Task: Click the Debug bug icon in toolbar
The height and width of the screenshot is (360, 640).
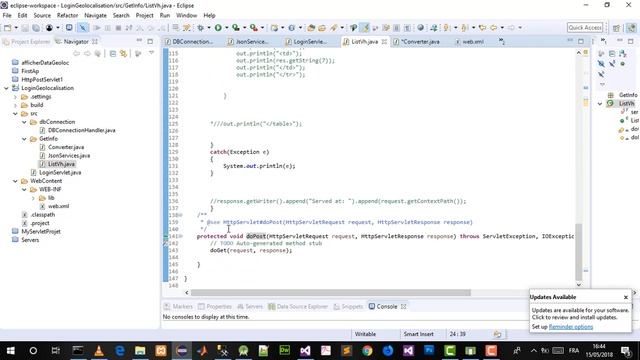Action: coord(200,28)
